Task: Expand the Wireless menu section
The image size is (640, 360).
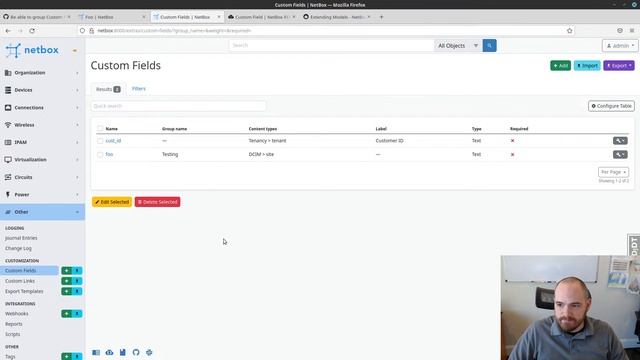Action: pos(42,125)
